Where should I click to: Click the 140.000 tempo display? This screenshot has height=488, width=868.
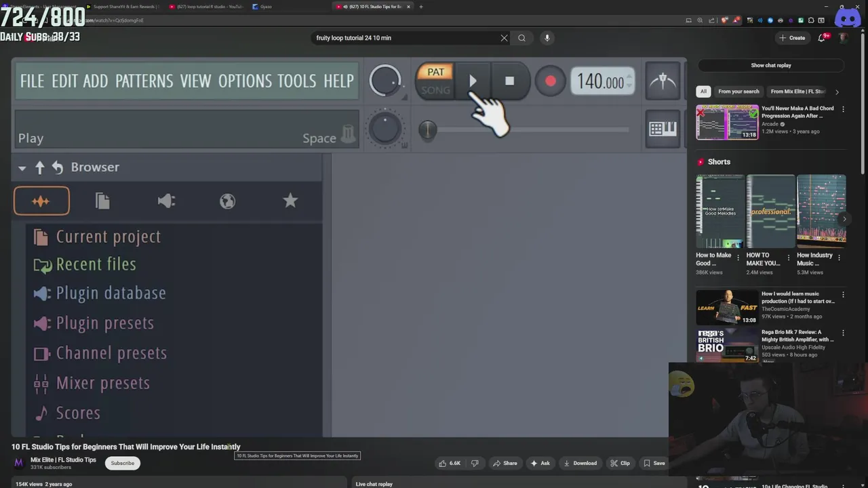[x=601, y=82]
